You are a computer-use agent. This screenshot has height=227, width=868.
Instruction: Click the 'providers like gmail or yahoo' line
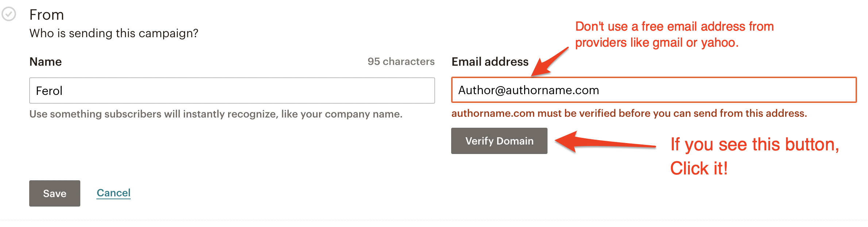click(657, 43)
